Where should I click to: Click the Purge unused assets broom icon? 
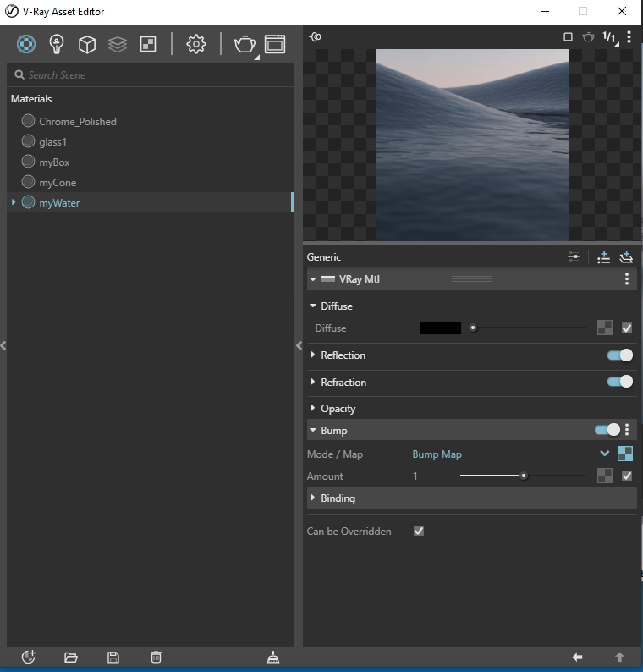pyautogui.click(x=273, y=657)
